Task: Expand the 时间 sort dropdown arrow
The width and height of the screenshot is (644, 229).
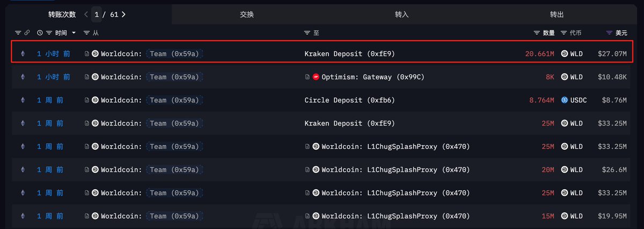Action: point(74,33)
